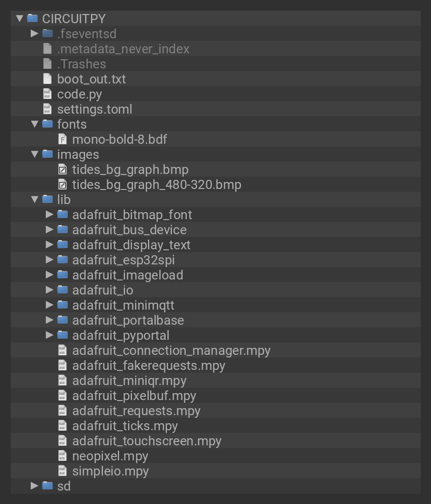
Task: Click the neopixel.mpy binary file icon
Action: click(x=62, y=456)
